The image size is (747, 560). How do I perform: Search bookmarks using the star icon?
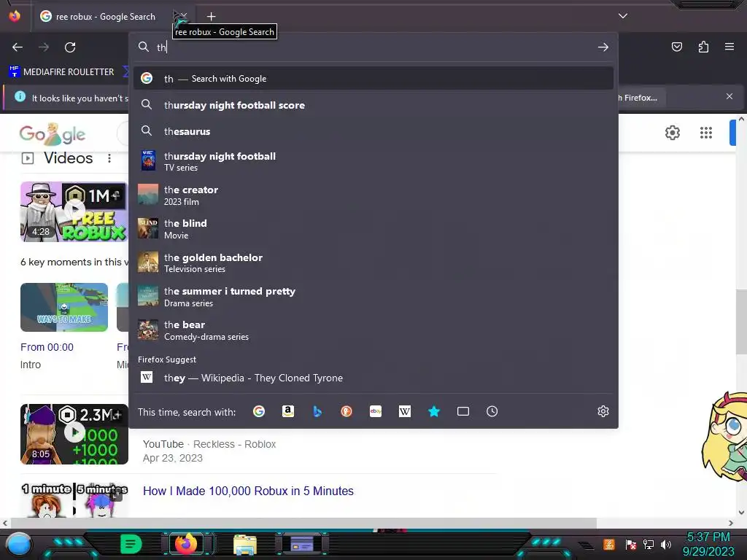point(433,411)
